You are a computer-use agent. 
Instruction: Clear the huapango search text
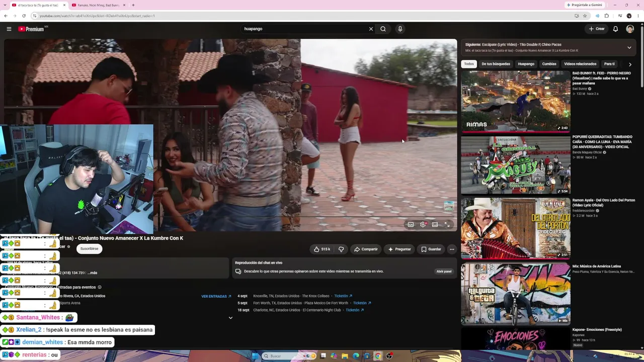pos(371,29)
